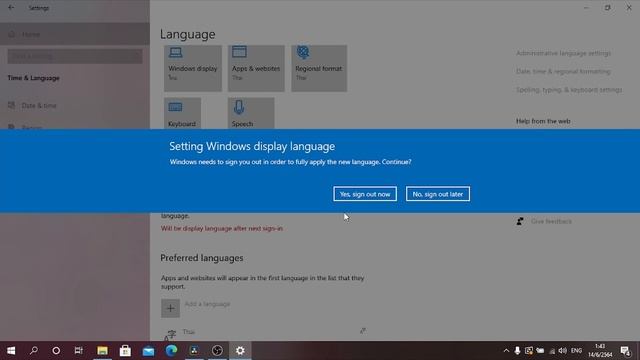Image resolution: width=640 pixels, height=360 pixels.
Task: Click the Give feedback link
Action: click(551, 221)
